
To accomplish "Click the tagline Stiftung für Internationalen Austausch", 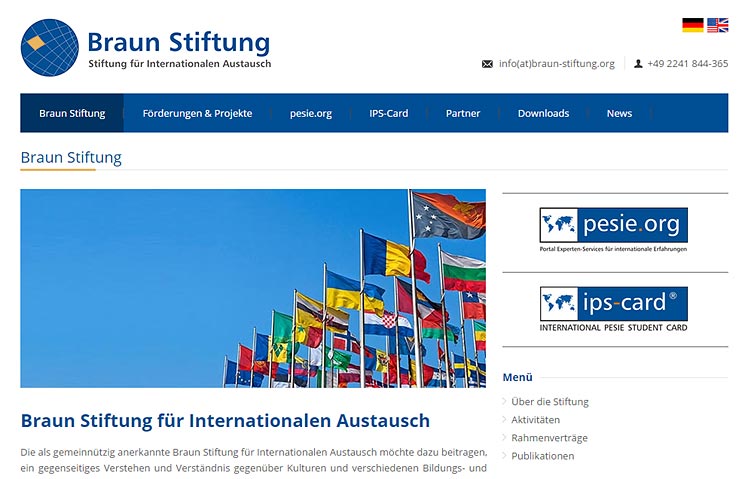I will (179, 63).
